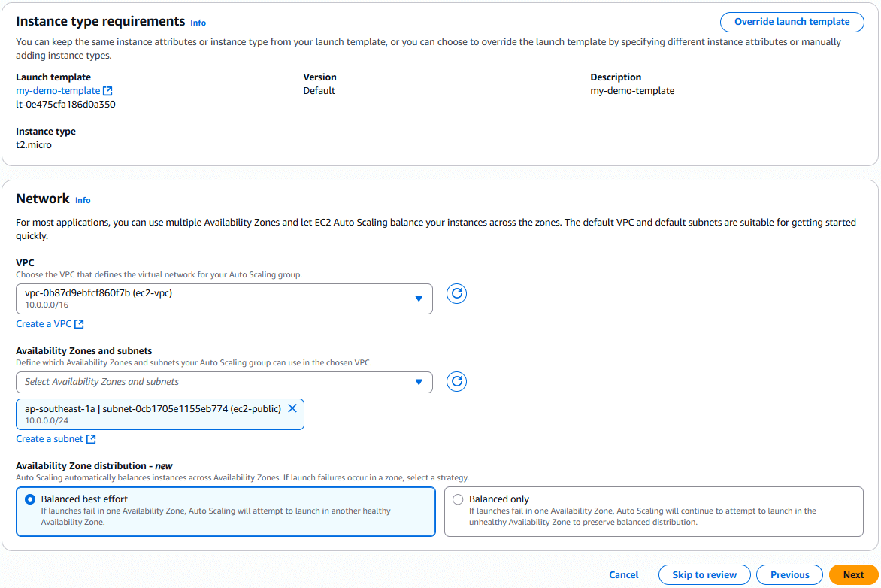Click Skip to review
This screenshot has height=588, width=881.
704,575
